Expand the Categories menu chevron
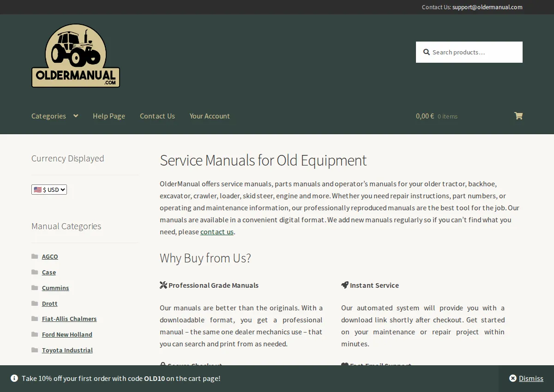Viewport: 554px width, 392px height. pos(76,116)
